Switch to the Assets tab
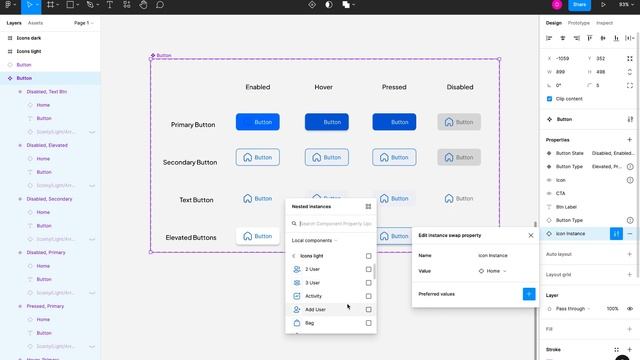The image size is (640, 360). pyautogui.click(x=35, y=23)
